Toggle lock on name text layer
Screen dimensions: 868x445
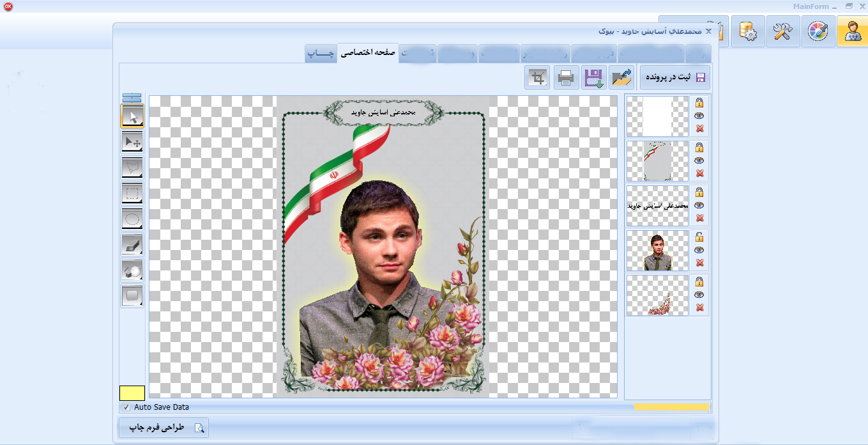(699, 192)
